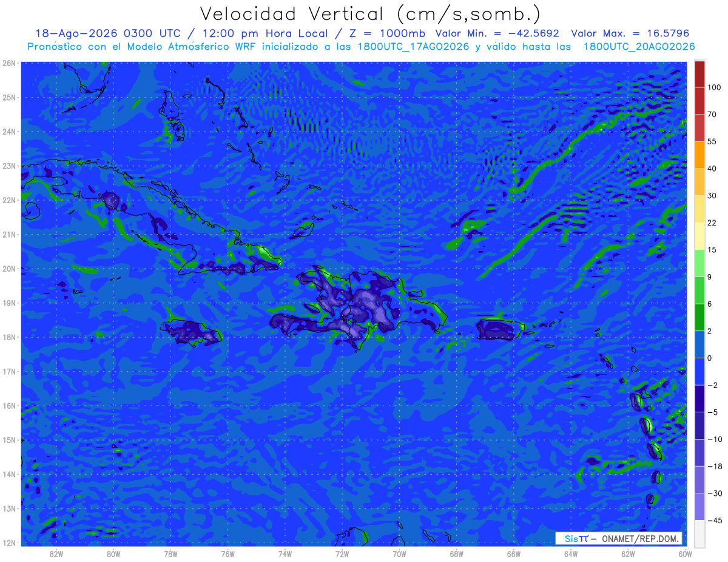Click the "12N" latitude label

tap(8, 543)
